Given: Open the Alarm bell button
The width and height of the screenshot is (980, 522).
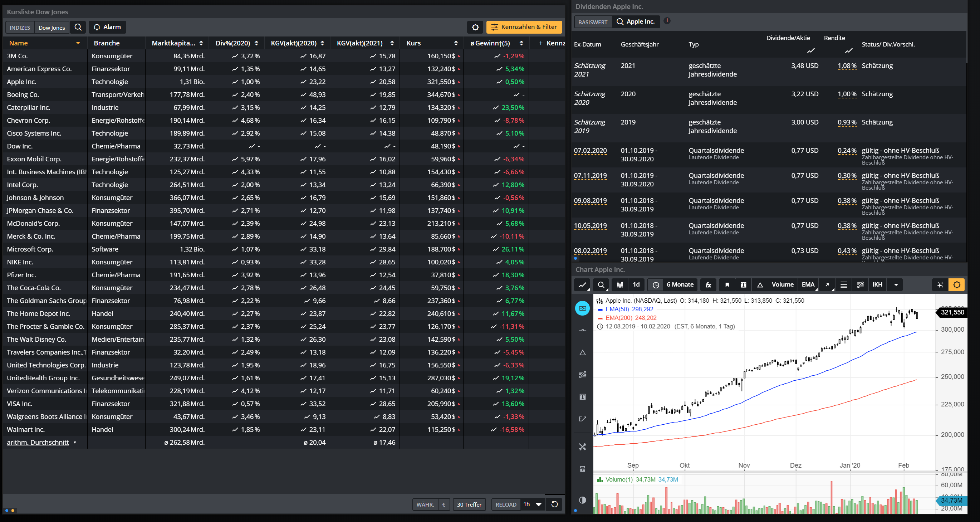Looking at the screenshot, I should (107, 27).
